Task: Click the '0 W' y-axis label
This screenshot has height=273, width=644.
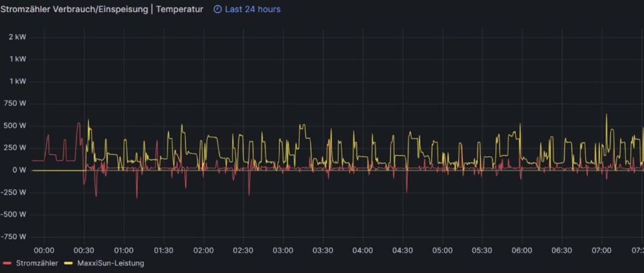Action: pyautogui.click(x=19, y=170)
